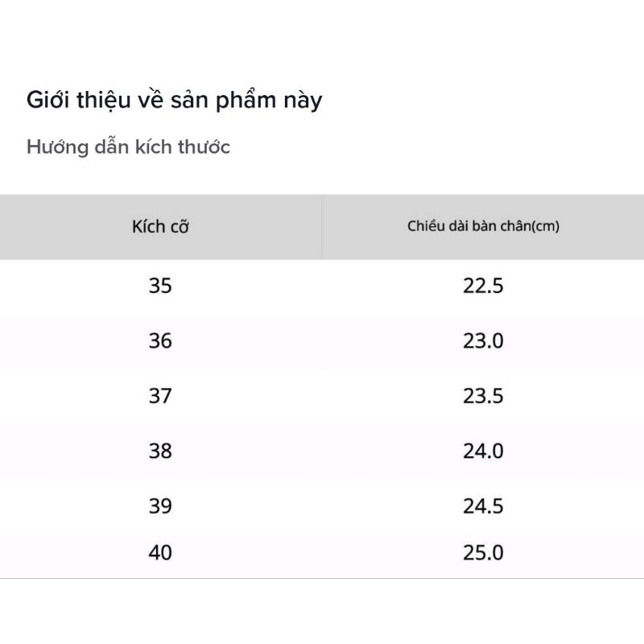644x644 pixels.
Task: Click the 'Chiều dài bàn chân(cm)' column header
Action: pos(483,226)
